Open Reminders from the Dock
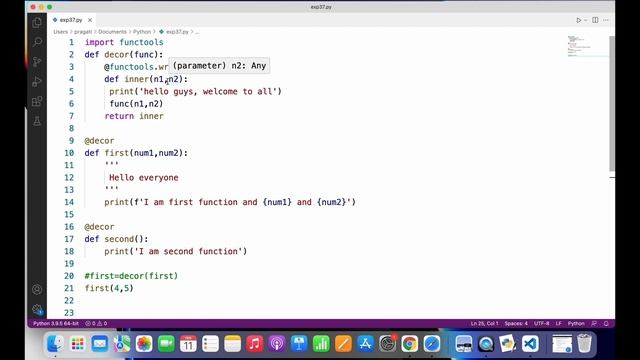The height and width of the screenshot is (360, 640). (x=210, y=343)
